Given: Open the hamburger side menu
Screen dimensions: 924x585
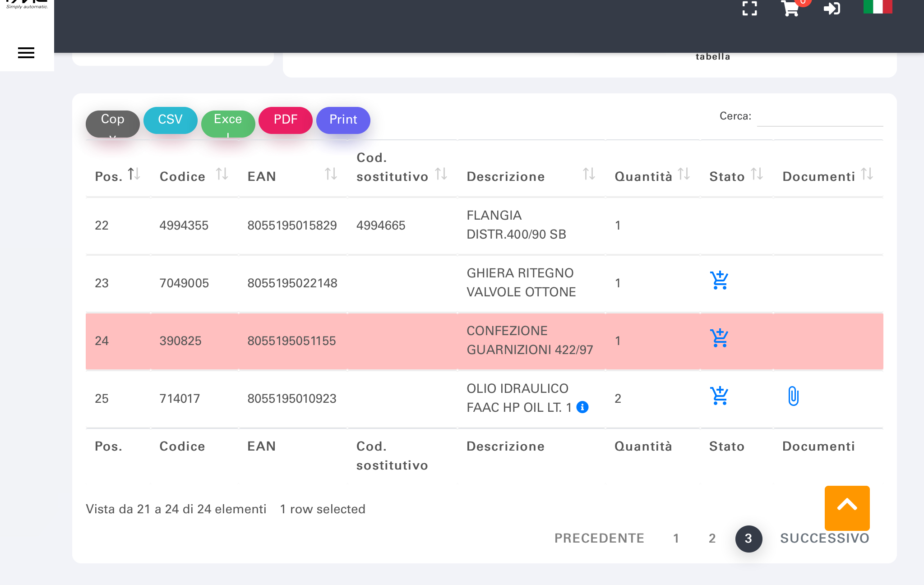Looking at the screenshot, I should (26, 53).
